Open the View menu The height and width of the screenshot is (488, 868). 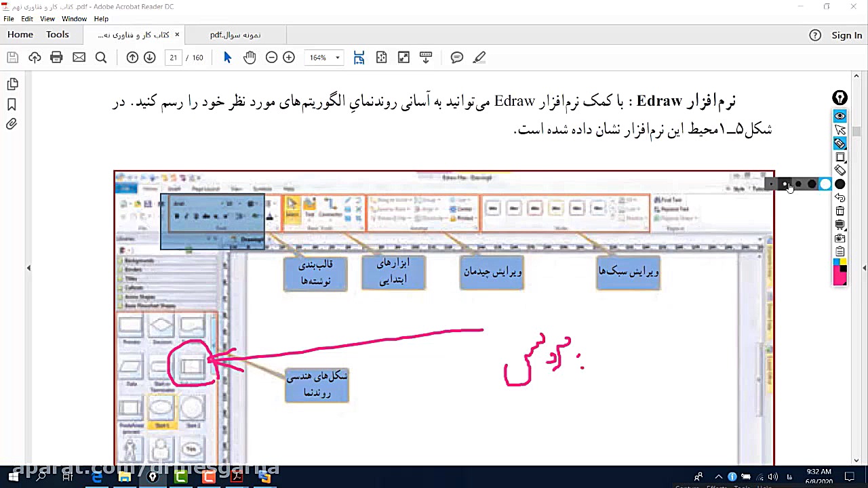click(x=47, y=18)
